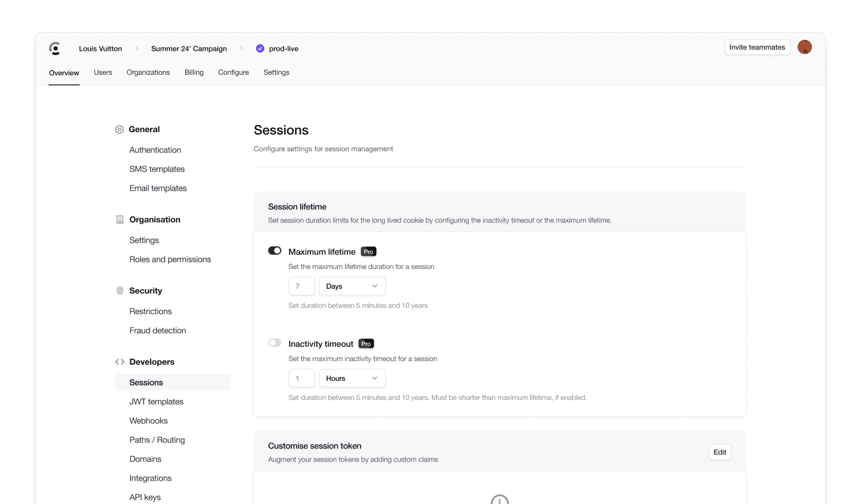861x504 pixels.
Task: Select the prod-live environment breadcrumb
Action: click(x=283, y=48)
